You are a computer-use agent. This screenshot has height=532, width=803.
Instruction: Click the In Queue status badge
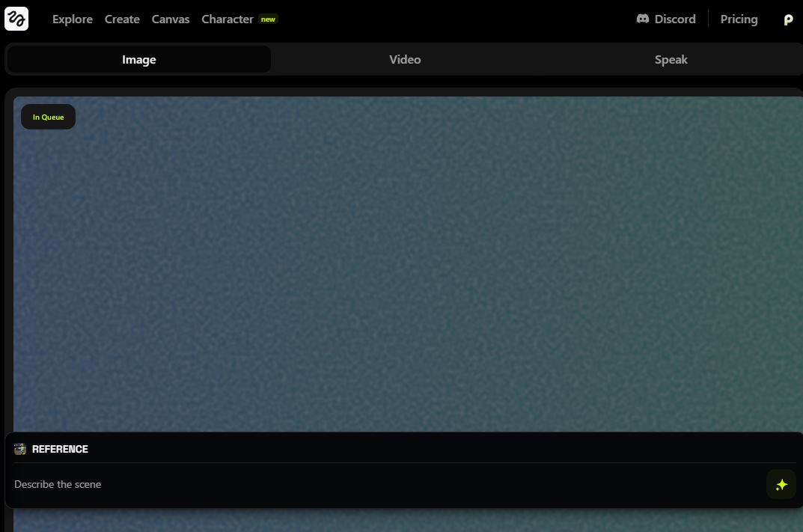coord(48,117)
